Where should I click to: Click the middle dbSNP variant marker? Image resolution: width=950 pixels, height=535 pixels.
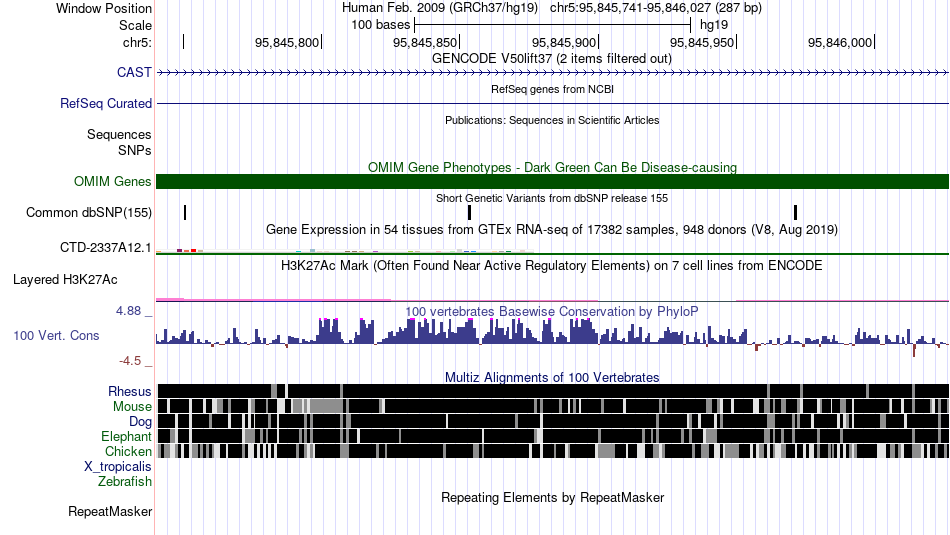(x=469, y=213)
